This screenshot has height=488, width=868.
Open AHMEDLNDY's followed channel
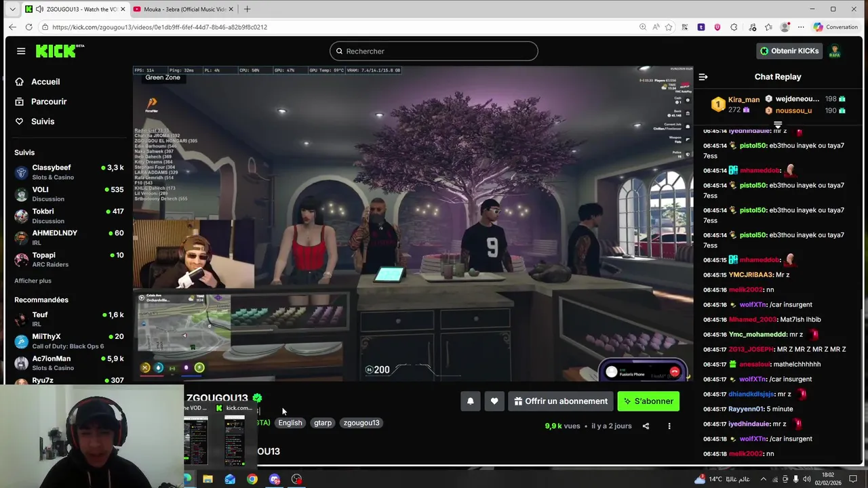68,237
